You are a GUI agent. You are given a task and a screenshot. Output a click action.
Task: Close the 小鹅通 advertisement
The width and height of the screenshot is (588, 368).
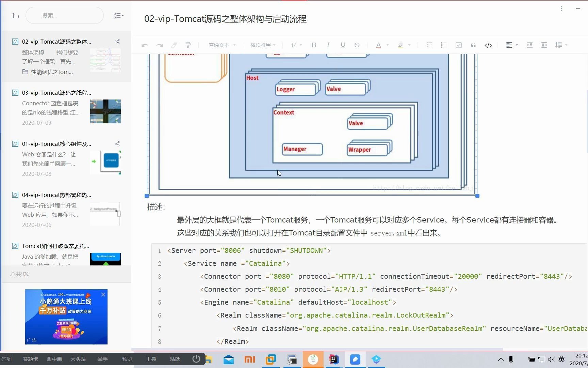[x=103, y=294]
